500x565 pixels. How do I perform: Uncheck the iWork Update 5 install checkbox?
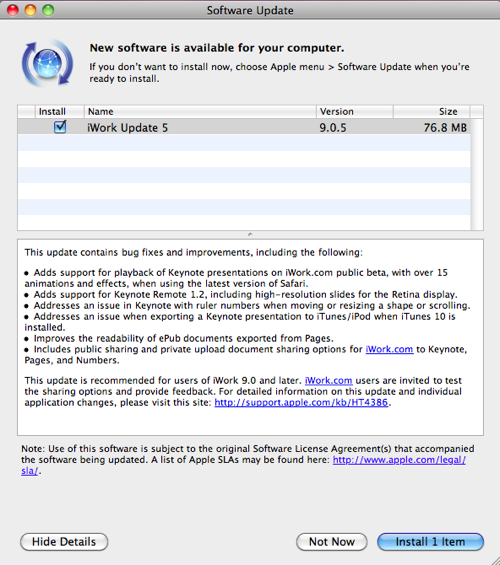60,127
